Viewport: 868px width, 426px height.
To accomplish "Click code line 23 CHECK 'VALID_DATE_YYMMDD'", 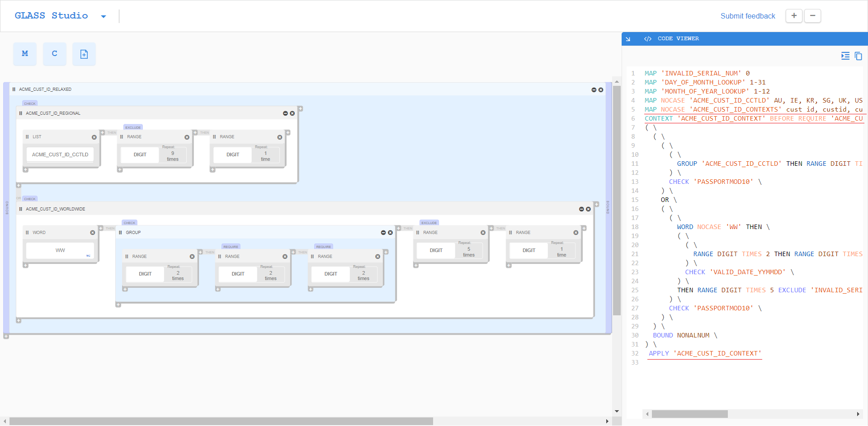I will tap(740, 272).
